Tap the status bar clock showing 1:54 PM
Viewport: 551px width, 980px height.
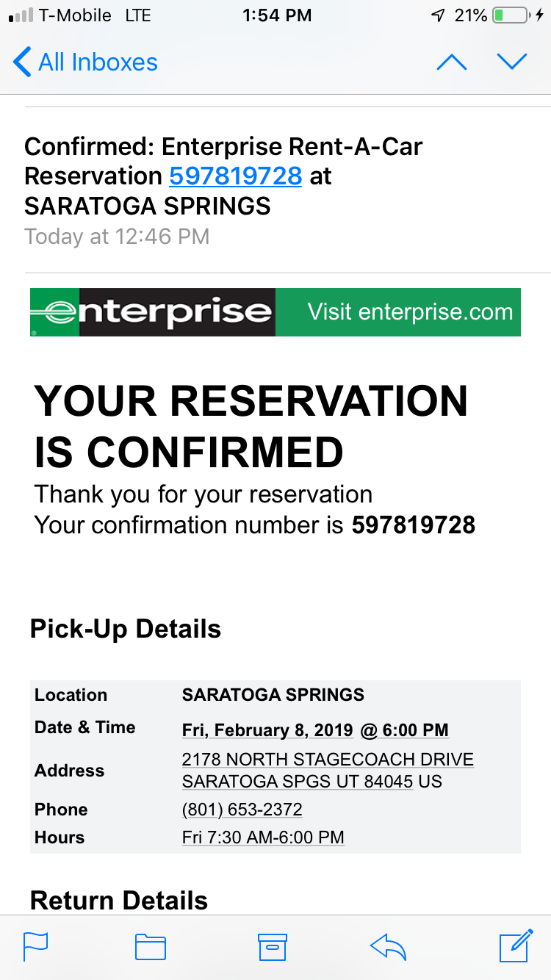tap(275, 15)
